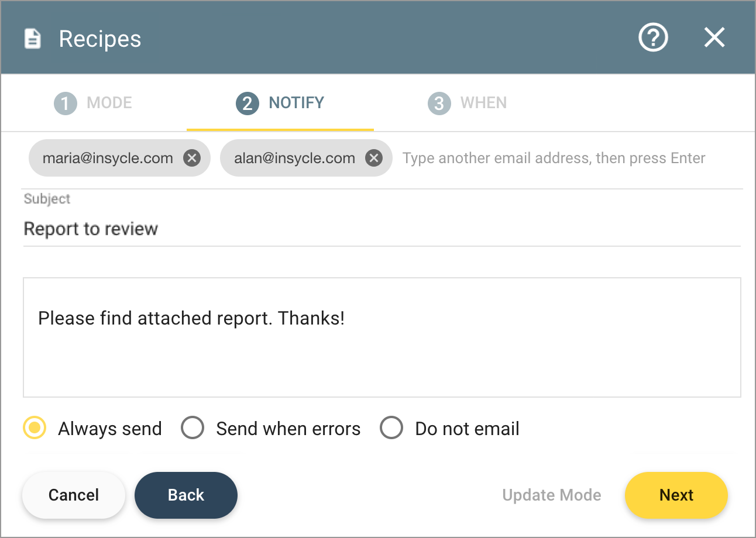Select the Always send radio option

34,428
